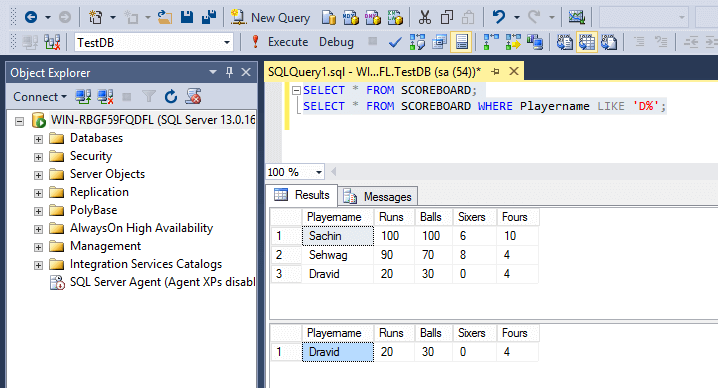This screenshot has width=718, height=388.
Task: Select the Sachin cell in first grid
Action: coord(338,236)
